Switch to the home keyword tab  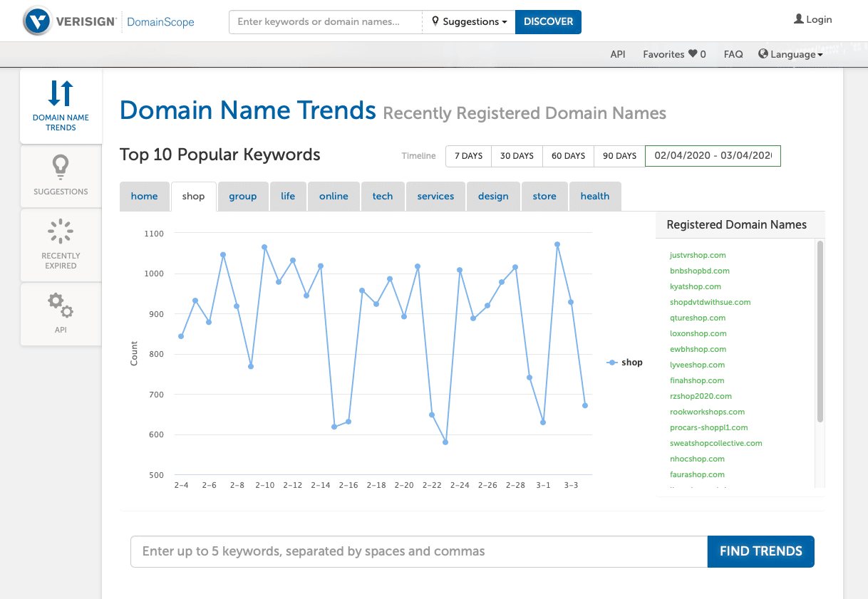click(x=144, y=197)
